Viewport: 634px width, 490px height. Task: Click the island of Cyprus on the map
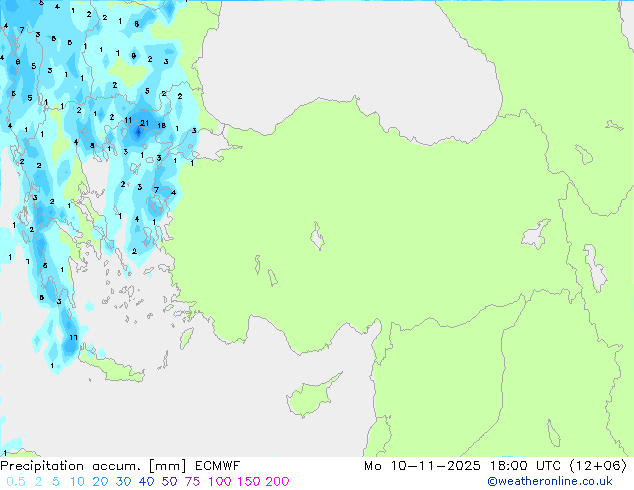click(x=312, y=397)
